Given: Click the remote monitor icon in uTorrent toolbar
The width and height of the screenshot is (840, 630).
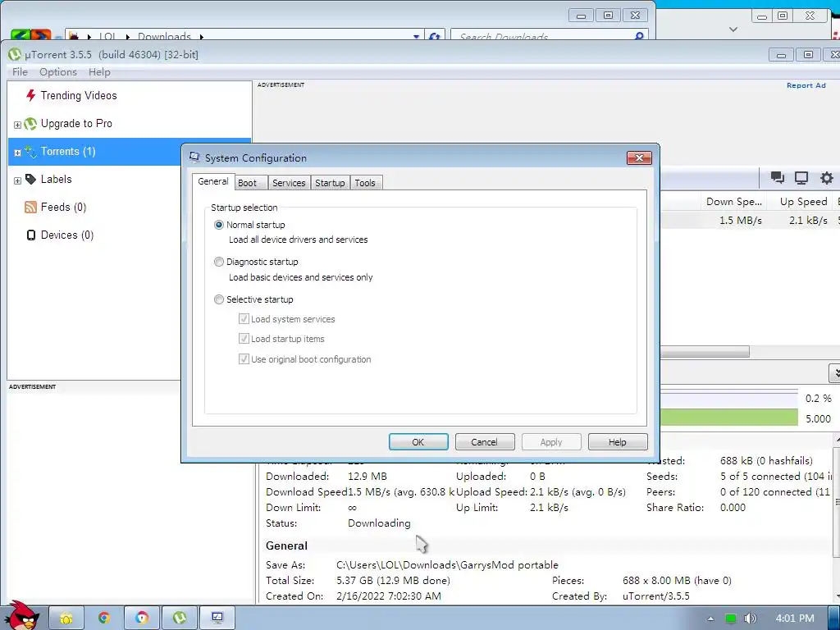Looking at the screenshot, I should point(801,178).
